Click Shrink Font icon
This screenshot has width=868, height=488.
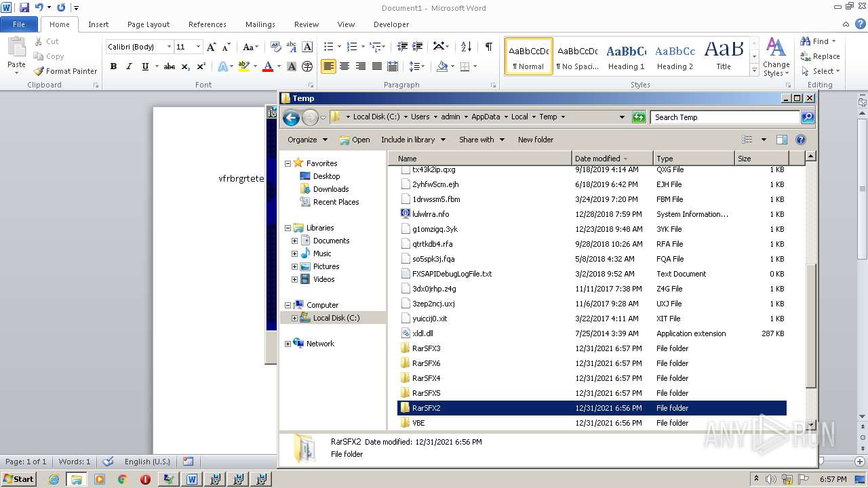(x=227, y=47)
